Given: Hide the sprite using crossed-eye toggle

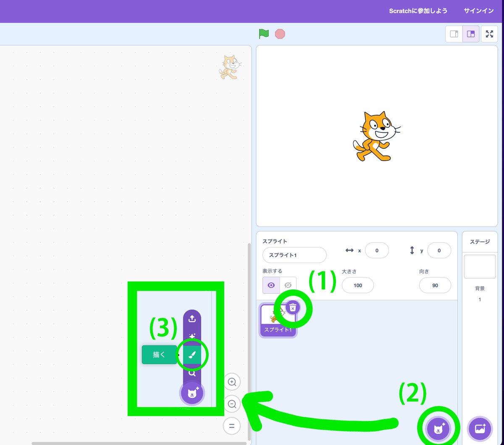Looking at the screenshot, I should point(288,285).
